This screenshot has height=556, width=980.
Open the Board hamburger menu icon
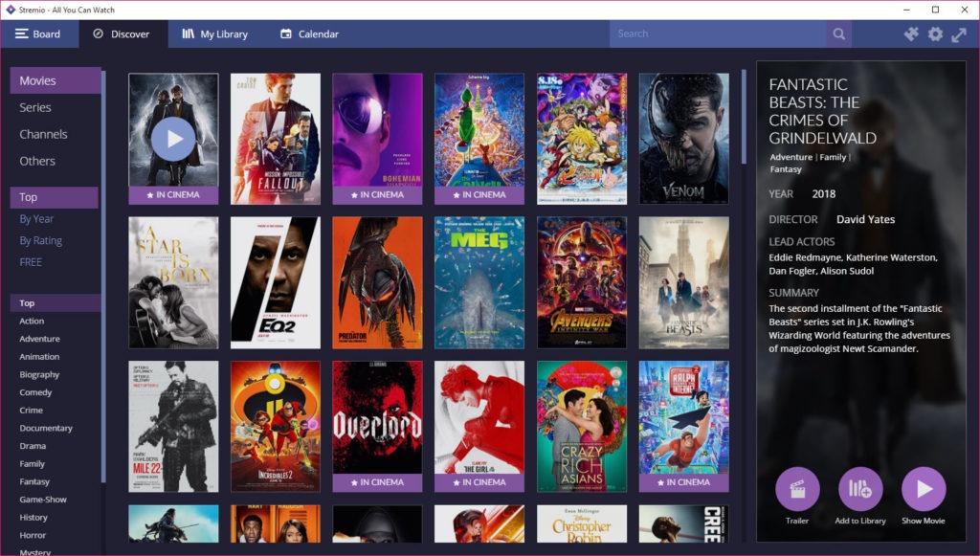coord(22,33)
